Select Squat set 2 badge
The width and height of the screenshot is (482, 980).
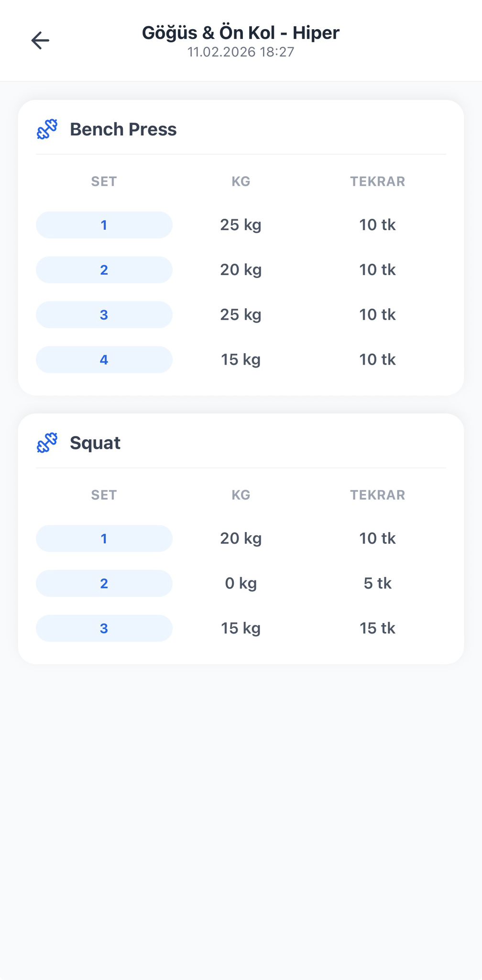coord(104,583)
